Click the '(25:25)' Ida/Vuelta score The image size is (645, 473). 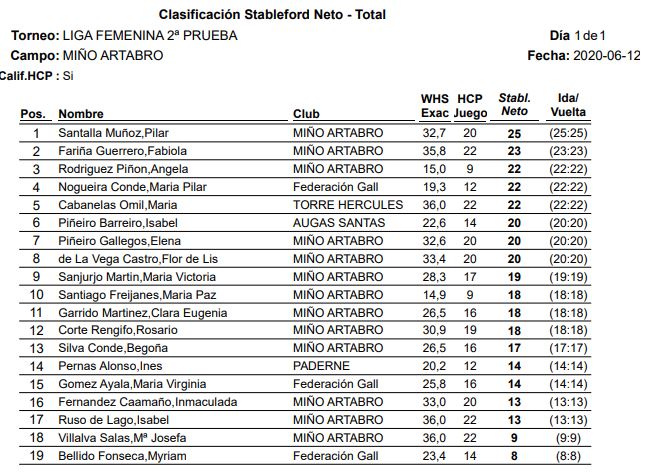(568, 133)
